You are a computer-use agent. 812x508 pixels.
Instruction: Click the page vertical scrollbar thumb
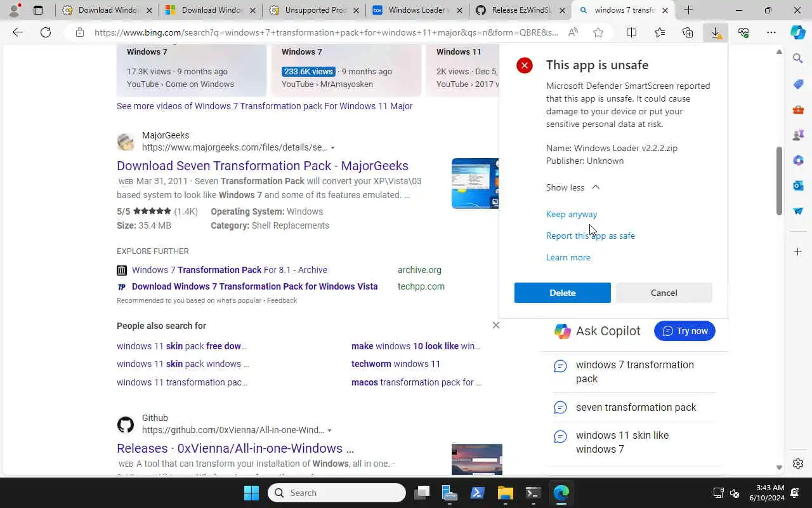pyautogui.click(x=780, y=181)
